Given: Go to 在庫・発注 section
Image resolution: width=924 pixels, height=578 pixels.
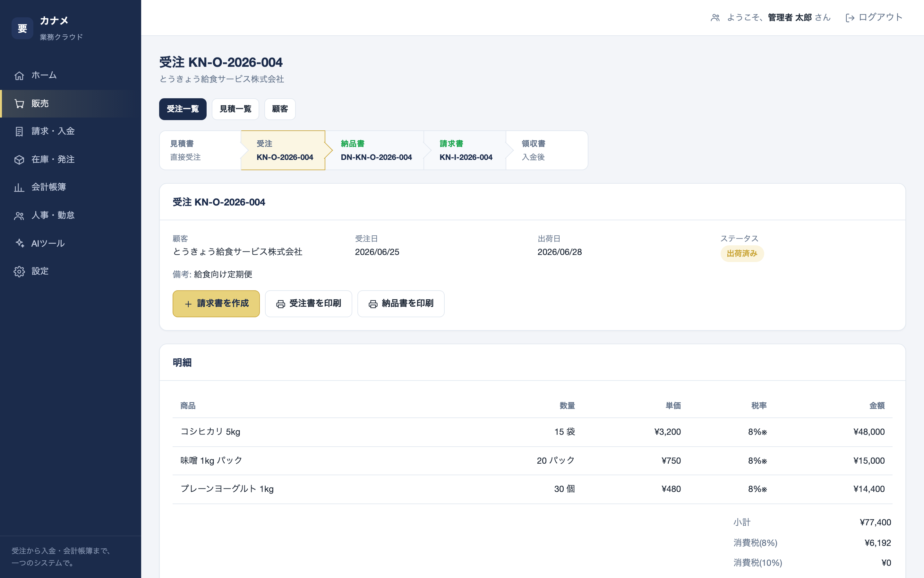Looking at the screenshot, I should [71, 159].
